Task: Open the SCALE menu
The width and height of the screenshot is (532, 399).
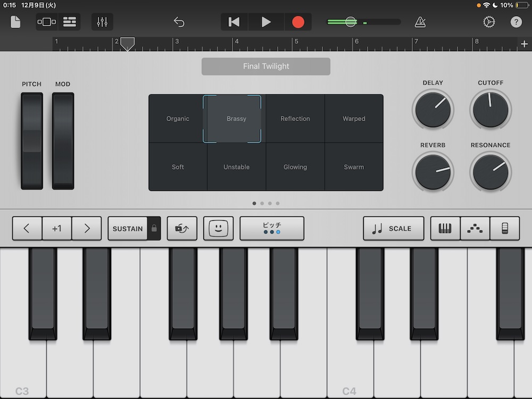Action: (x=394, y=229)
